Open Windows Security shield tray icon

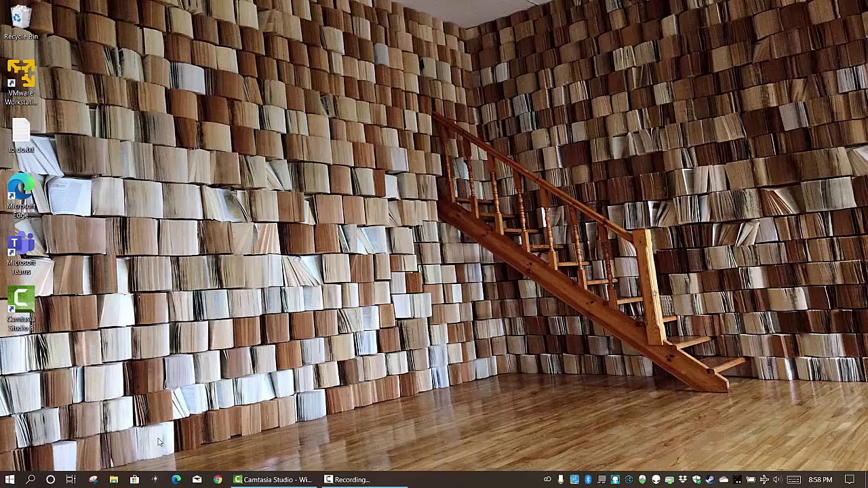click(x=696, y=479)
